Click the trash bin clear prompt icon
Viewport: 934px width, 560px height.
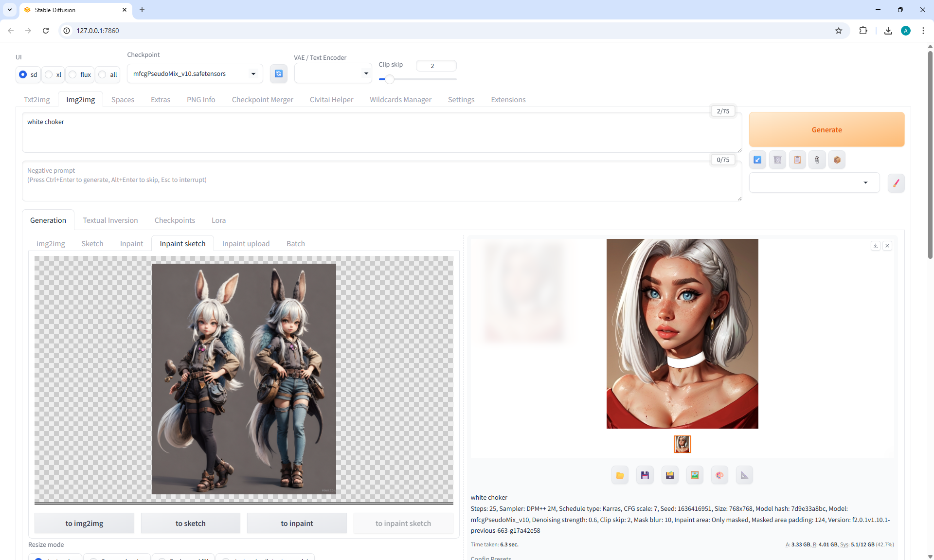tap(777, 160)
